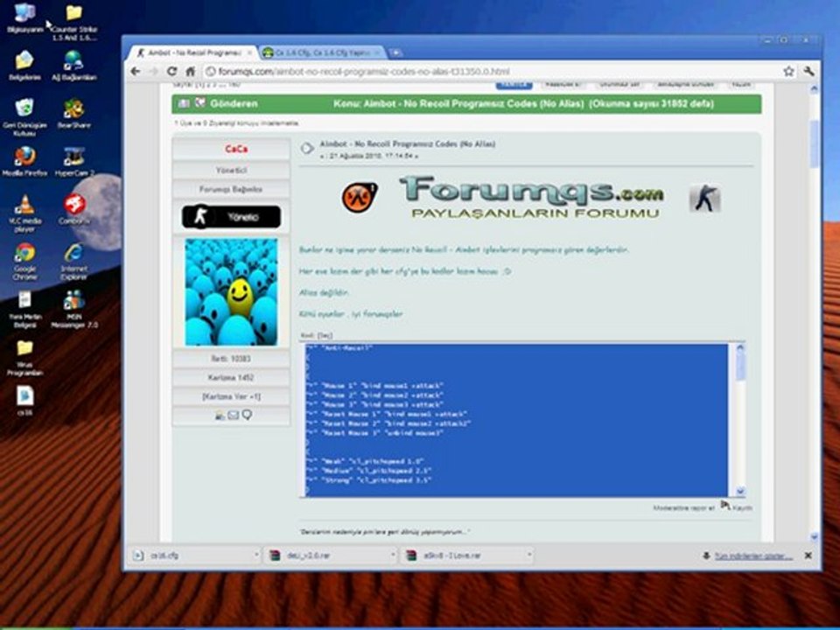Click the Counter-Strike soldier icon in banner
Viewport: 840px width, 630px height.
pyautogui.click(x=704, y=198)
